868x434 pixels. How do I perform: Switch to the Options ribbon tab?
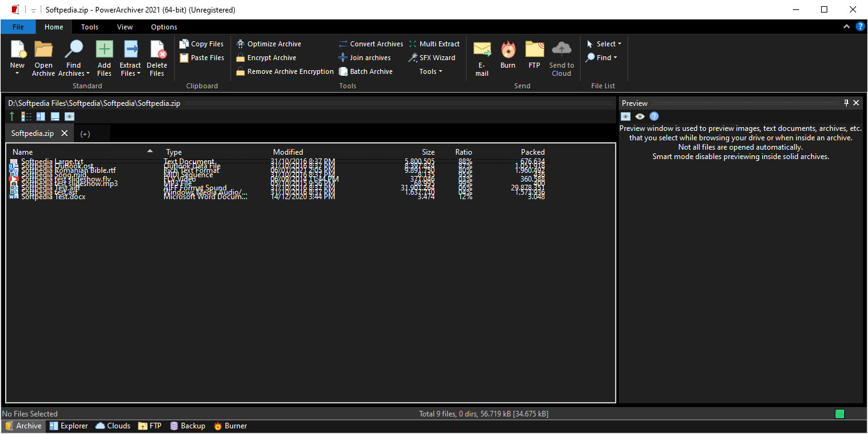(164, 27)
